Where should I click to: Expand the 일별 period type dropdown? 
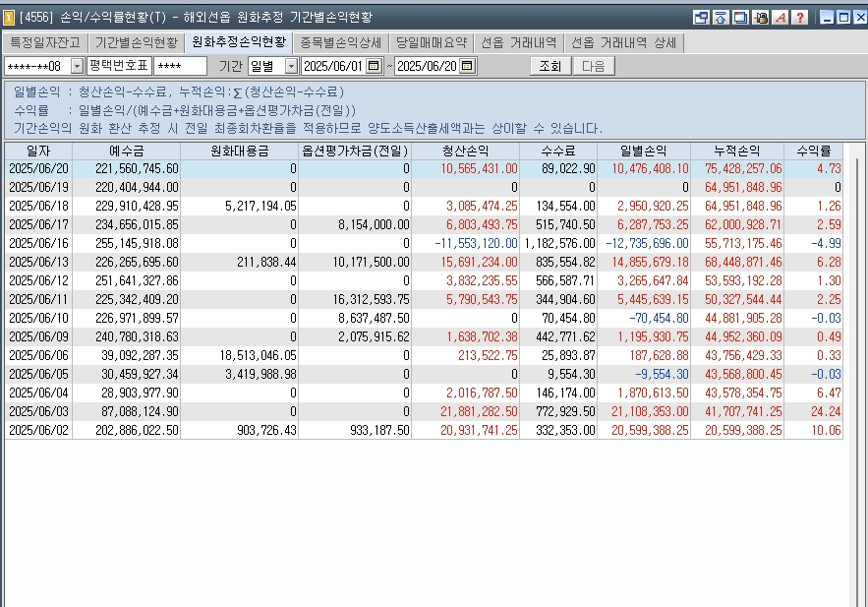[291, 67]
